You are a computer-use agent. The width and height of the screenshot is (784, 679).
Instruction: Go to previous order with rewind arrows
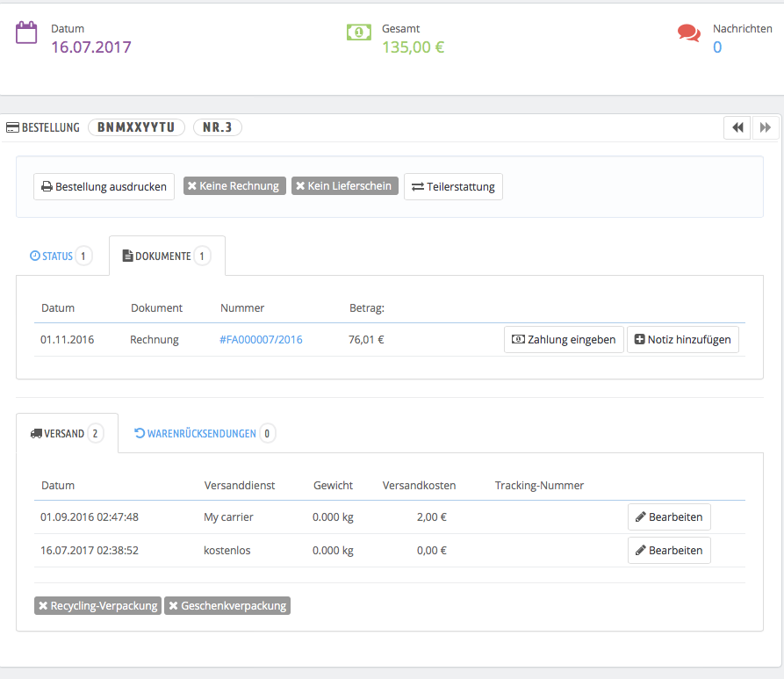[737, 127]
